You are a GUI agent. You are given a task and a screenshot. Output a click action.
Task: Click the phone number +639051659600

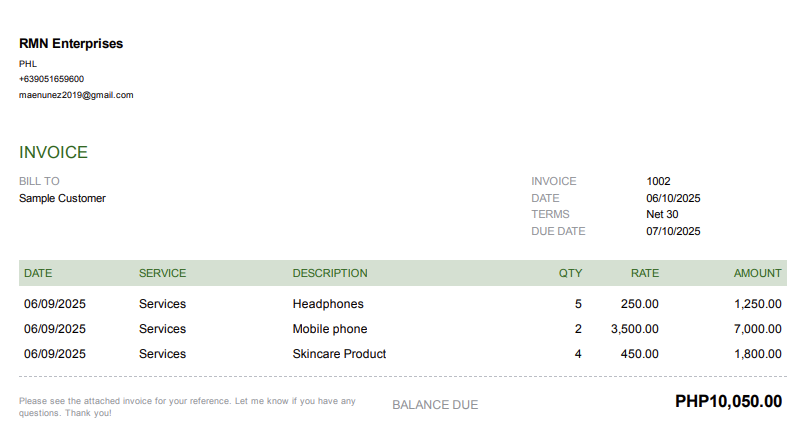51,79
